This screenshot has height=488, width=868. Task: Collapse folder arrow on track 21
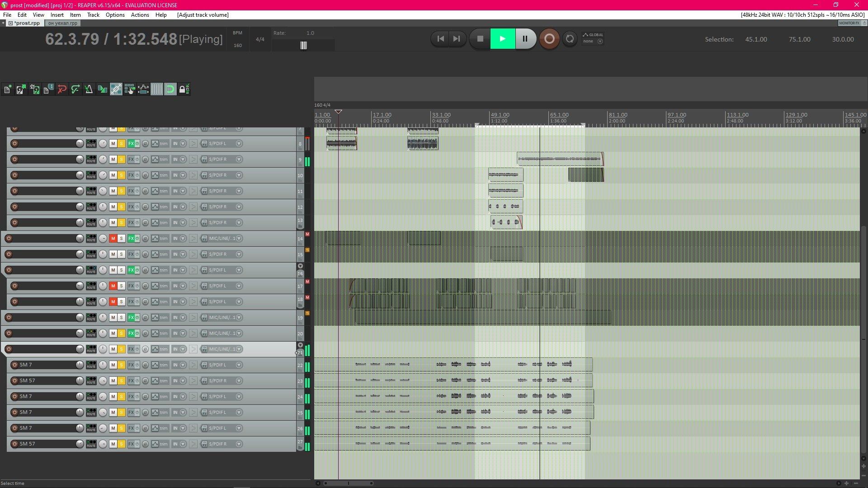point(300,345)
